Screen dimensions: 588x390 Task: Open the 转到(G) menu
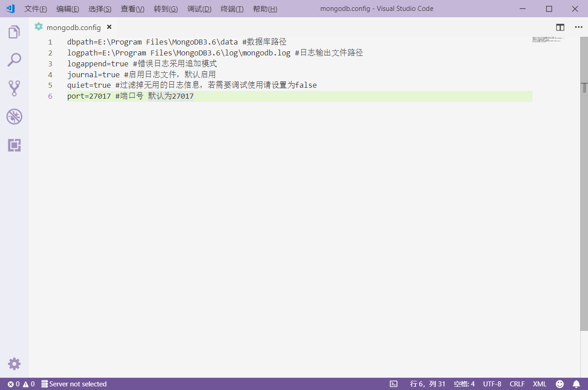pos(166,9)
